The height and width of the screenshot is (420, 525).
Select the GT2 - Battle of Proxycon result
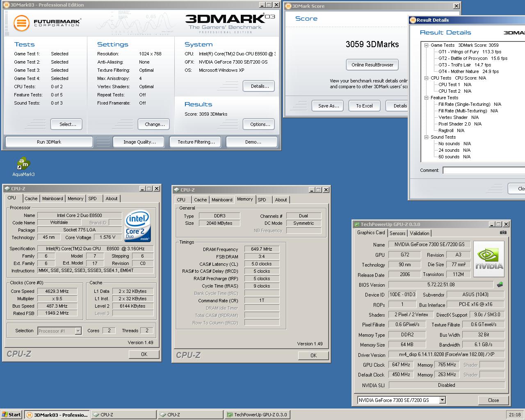click(472, 58)
